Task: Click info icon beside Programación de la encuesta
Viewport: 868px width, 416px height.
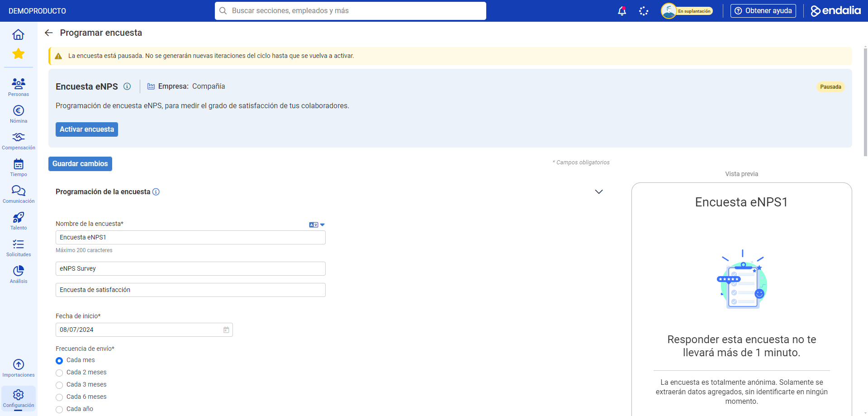Action: click(156, 192)
